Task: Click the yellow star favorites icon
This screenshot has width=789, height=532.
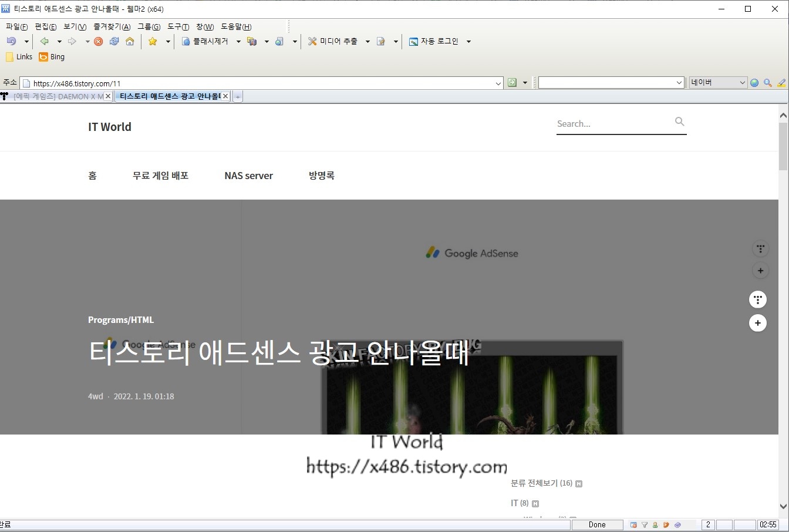Action: (x=153, y=41)
